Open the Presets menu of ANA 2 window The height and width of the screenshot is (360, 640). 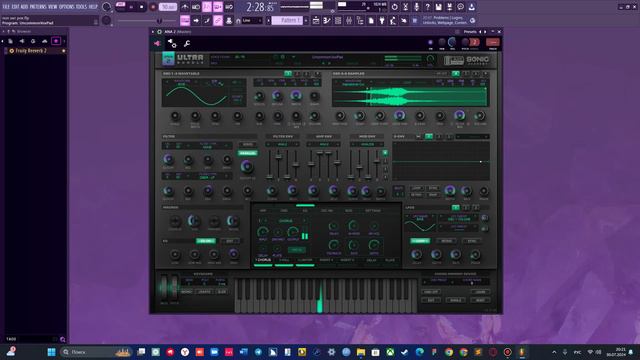pyautogui.click(x=470, y=31)
